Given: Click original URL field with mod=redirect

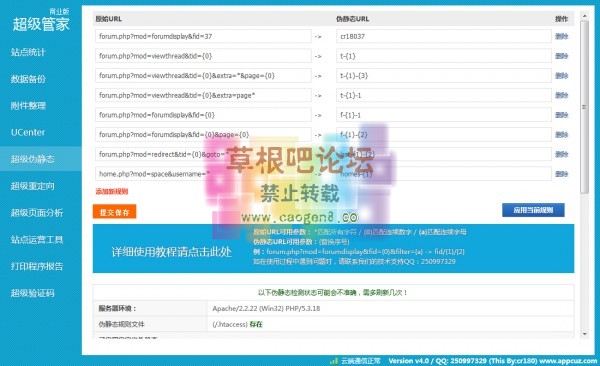Looking at the screenshot, I should click(x=203, y=154).
